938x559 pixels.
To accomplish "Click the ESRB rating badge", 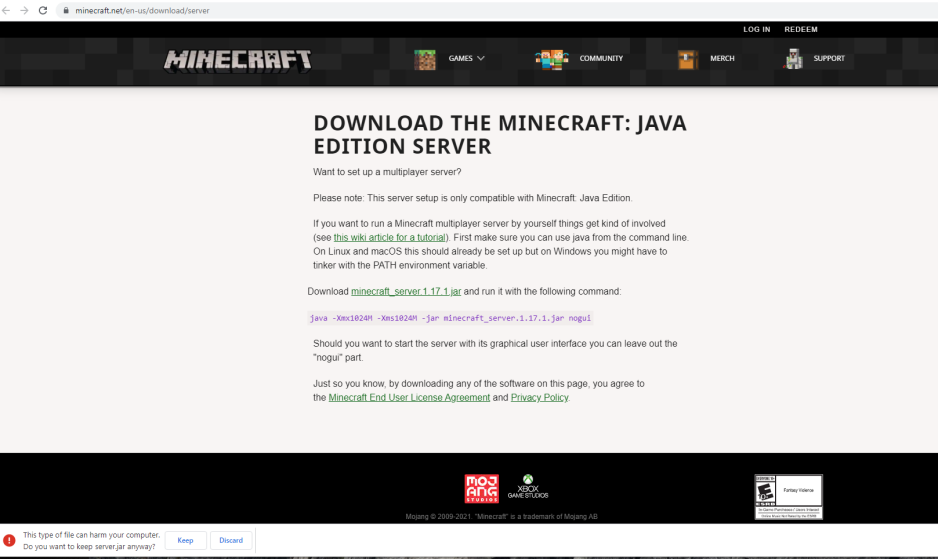I will pyautogui.click(x=788, y=497).
